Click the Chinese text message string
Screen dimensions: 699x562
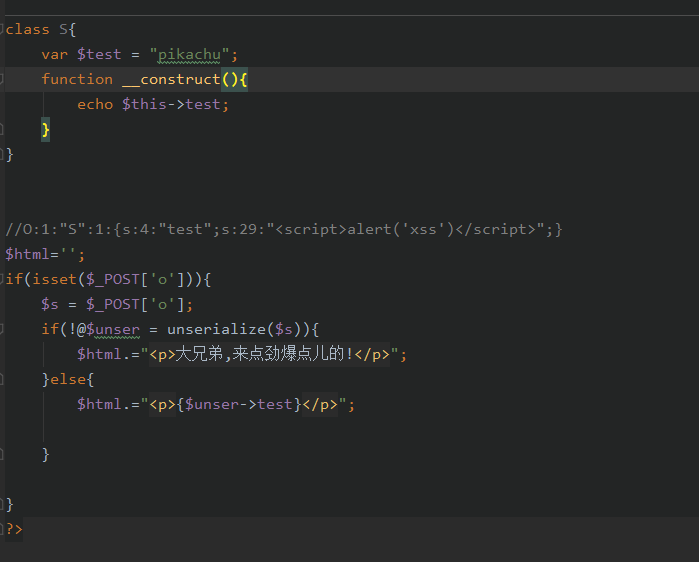click(270, 354)
